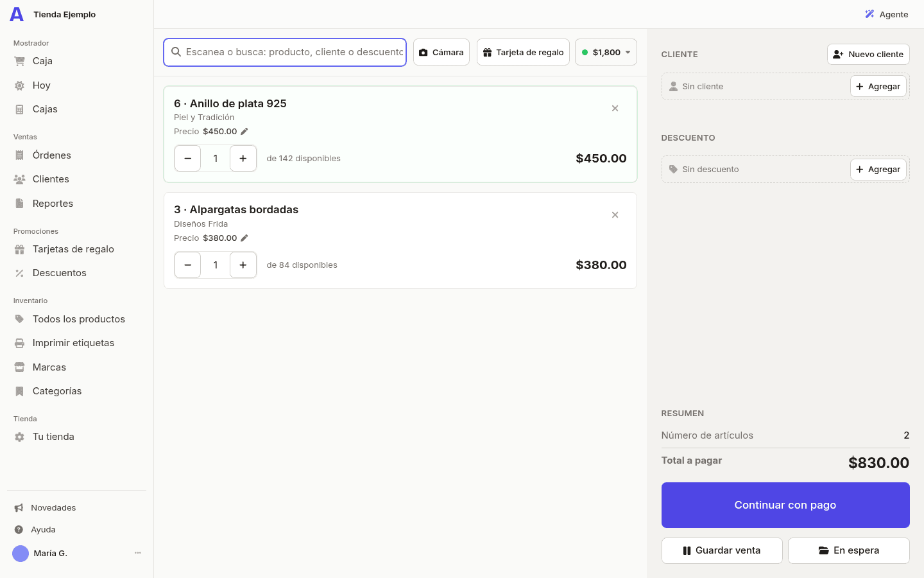Image resolution: width=924 pixels, height=578 pixels.
Task: Click Nuevo cliente button
Action: click(x=868, y=55)
